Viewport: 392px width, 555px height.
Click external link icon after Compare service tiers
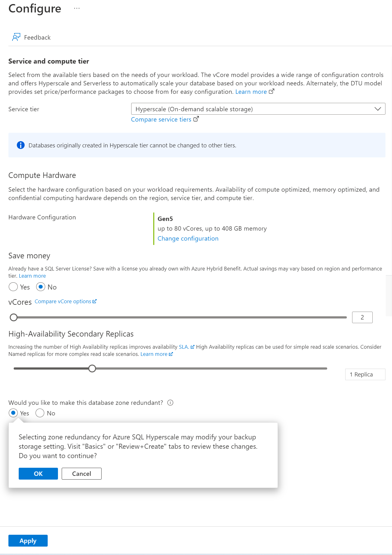pyautogui.click(x=196, y=119)
